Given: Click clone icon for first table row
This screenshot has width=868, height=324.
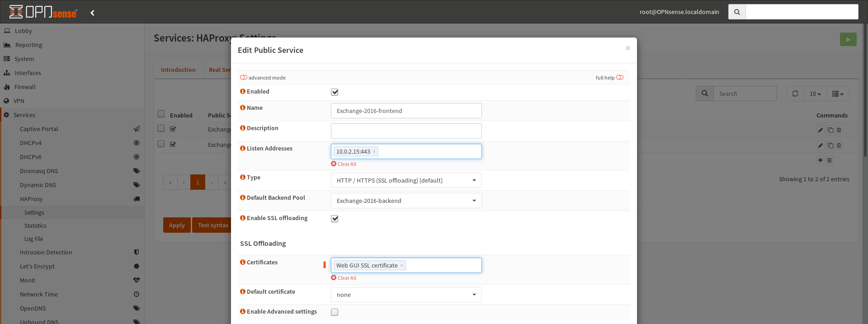Looking at the screenshot, I should click(830, 130).
